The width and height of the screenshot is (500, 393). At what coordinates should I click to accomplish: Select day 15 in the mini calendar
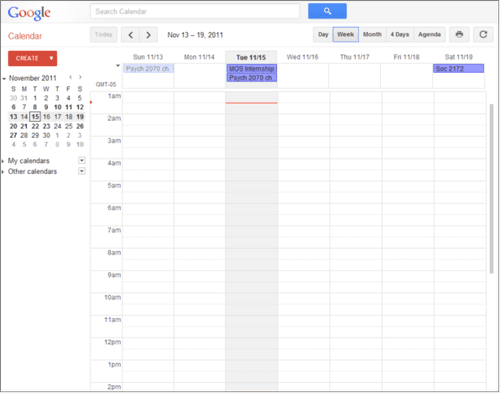pos(35,117)
